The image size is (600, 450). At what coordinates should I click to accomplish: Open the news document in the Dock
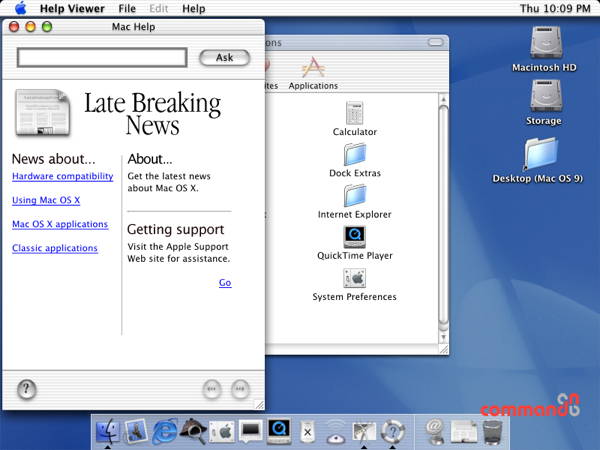pyautogui.click(x=463, y=432)
